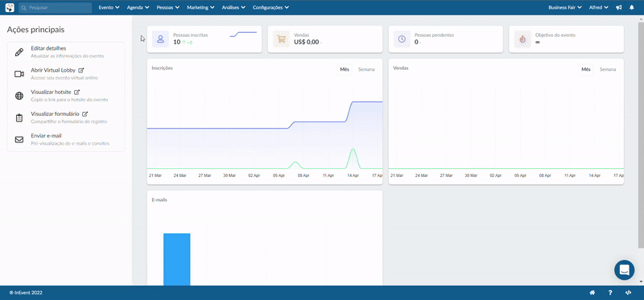Click the home icon in footer
The width and height of the screenshot is (644, 300).
tap(592, 293)
